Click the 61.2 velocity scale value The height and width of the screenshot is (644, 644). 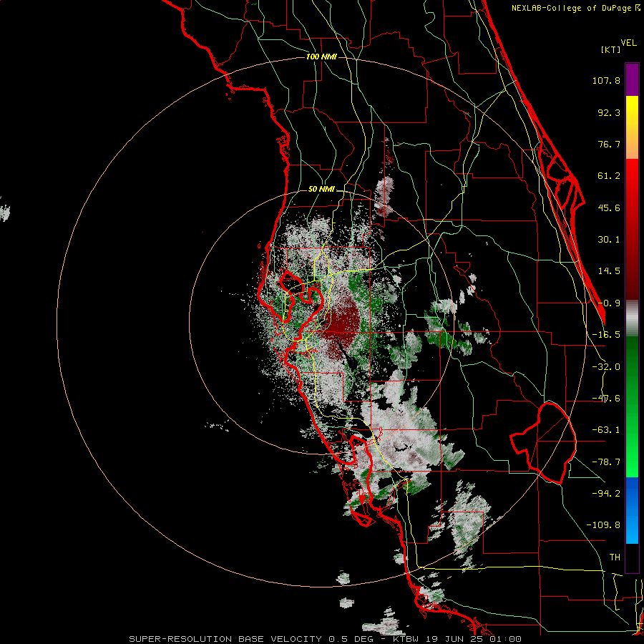point(609,176)
